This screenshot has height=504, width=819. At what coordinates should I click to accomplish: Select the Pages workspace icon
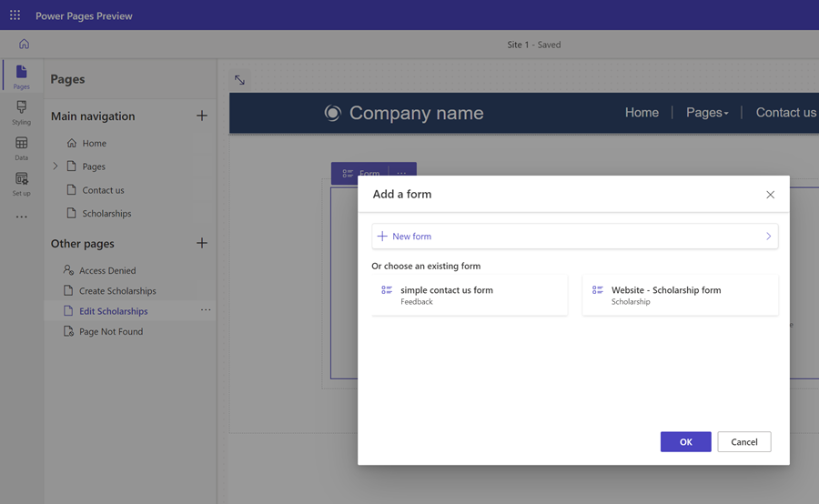[x=21, y=76]
